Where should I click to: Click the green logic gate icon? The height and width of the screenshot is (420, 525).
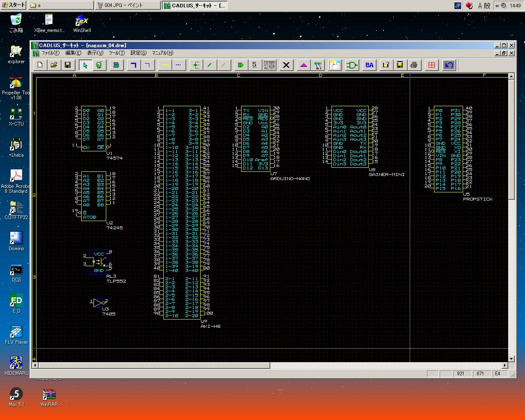352,65
